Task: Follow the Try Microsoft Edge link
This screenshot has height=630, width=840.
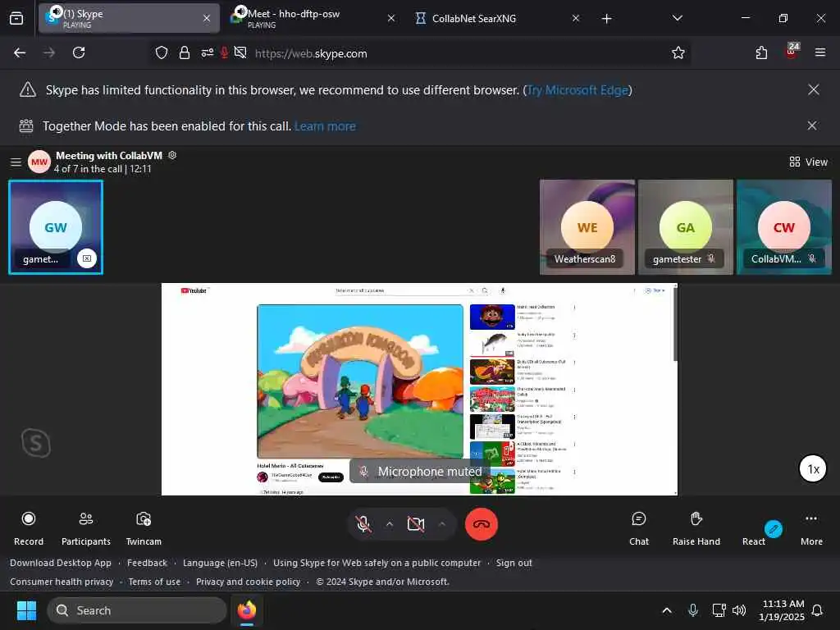Action: point(577,90)
